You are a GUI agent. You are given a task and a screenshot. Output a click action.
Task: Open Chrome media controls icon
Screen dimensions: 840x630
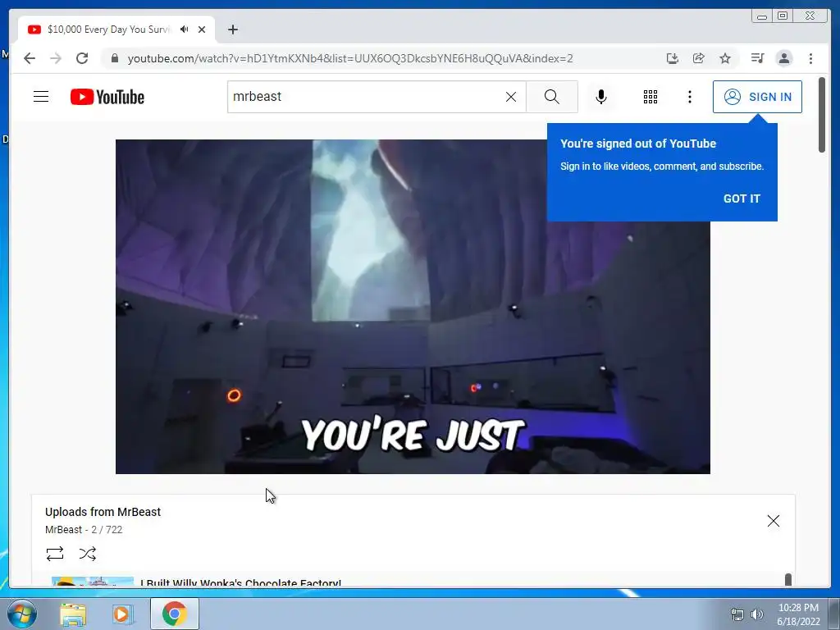(757, 58)
